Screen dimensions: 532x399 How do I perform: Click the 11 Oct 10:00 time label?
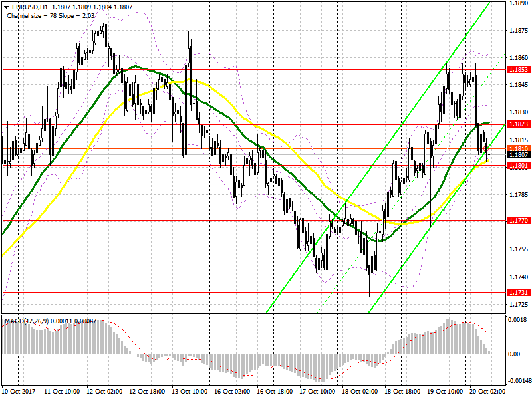click(x=62, y=392)
